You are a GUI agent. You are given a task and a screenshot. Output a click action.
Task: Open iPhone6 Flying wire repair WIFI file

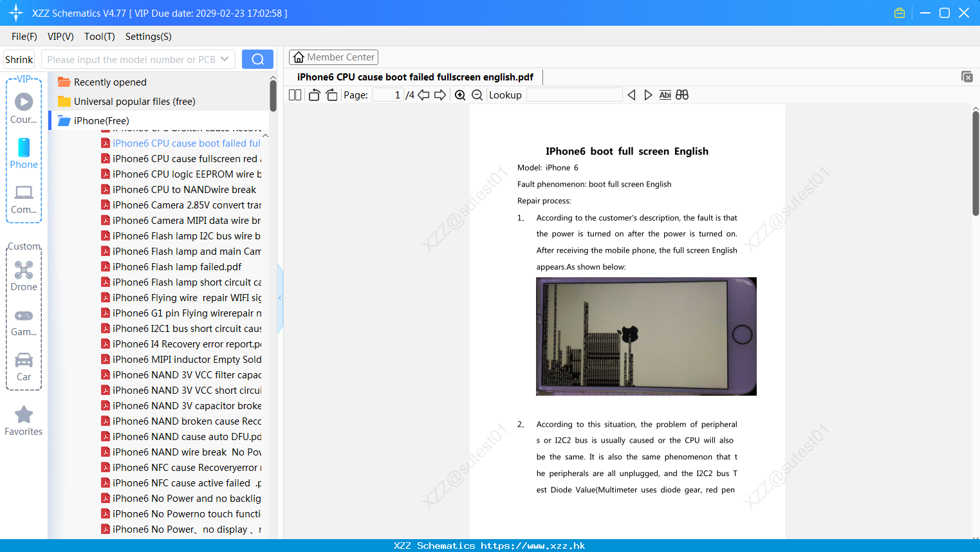tap(181, 298)
